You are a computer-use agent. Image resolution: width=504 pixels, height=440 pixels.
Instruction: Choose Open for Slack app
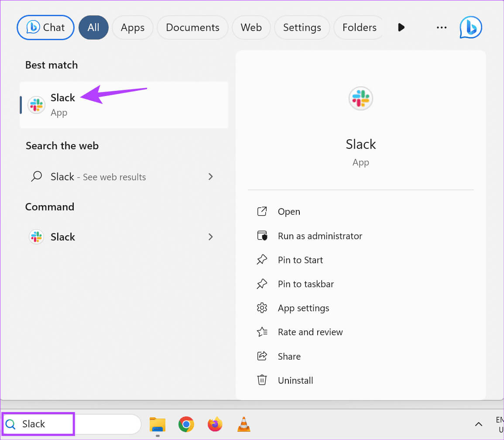tap(289, 212)
